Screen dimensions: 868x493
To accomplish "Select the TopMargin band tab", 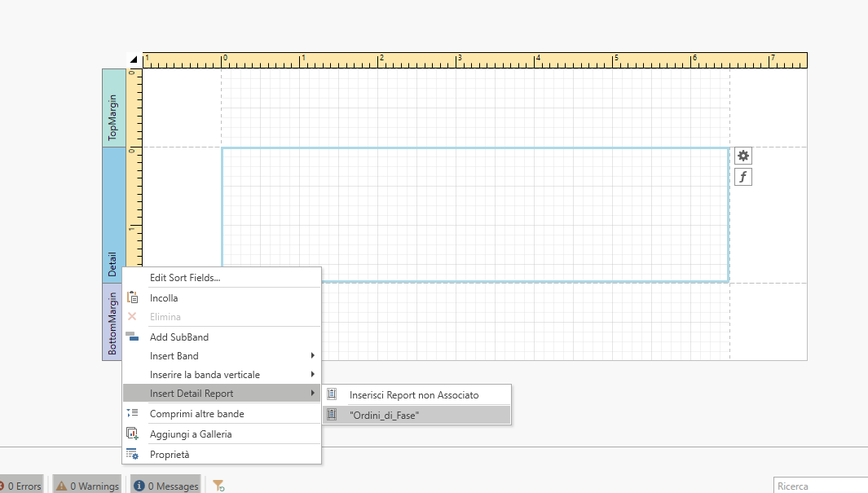I will point(114,108).
